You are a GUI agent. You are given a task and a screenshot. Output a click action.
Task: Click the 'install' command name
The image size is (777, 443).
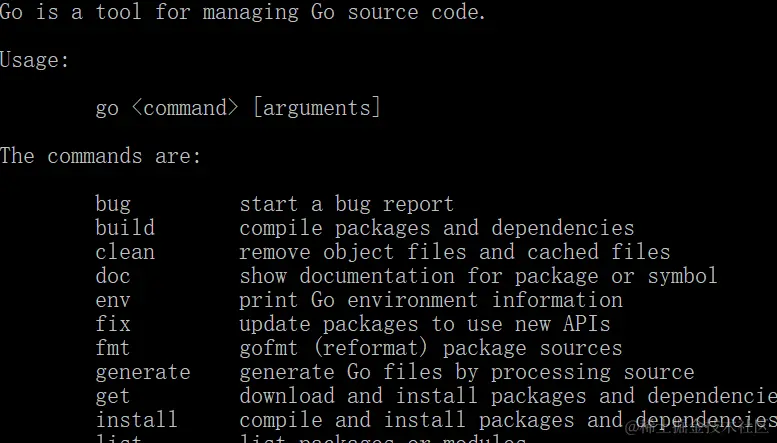(x=137, y=420)
